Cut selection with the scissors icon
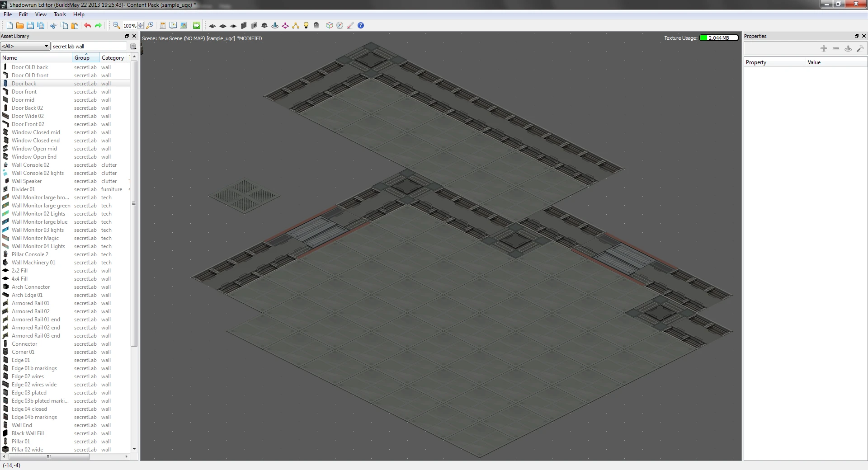Screen dimensions: 868x470 (x=53, y=26)
